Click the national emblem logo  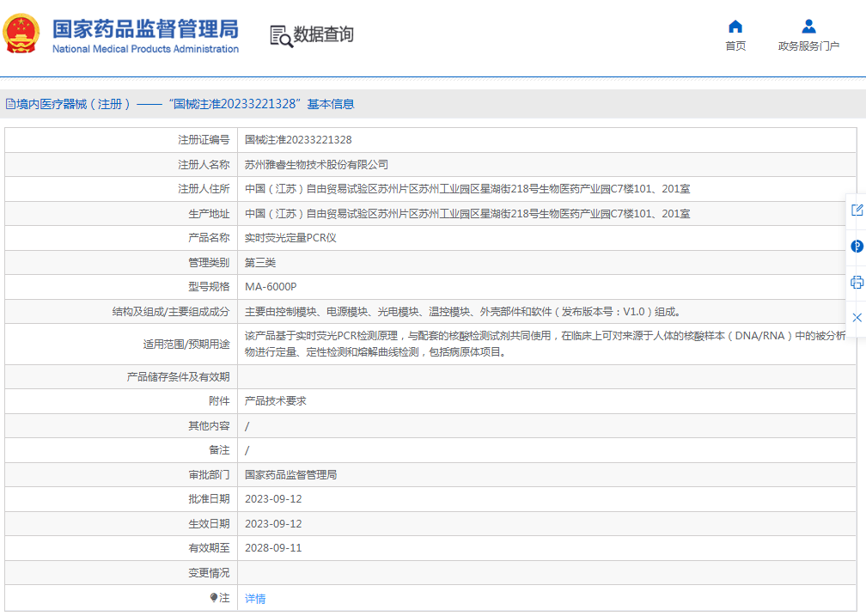point(21,34)
